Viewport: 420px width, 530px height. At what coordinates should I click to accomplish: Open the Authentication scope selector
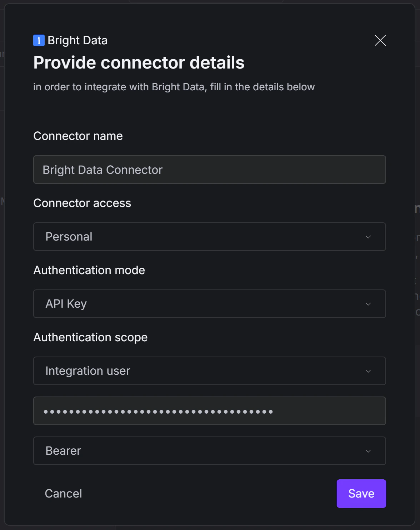[x=210, y=371]
